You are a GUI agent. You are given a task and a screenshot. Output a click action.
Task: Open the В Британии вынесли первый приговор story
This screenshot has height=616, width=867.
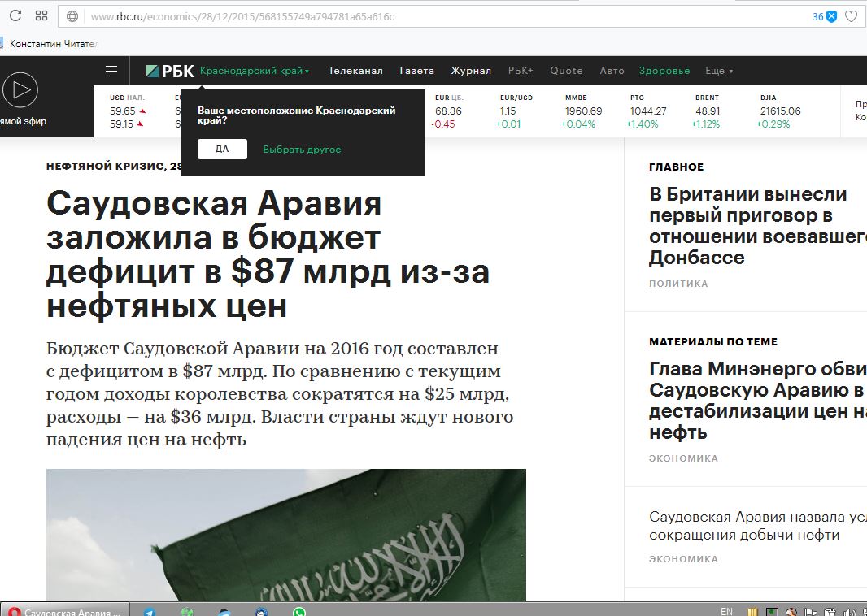click(758, 225)
